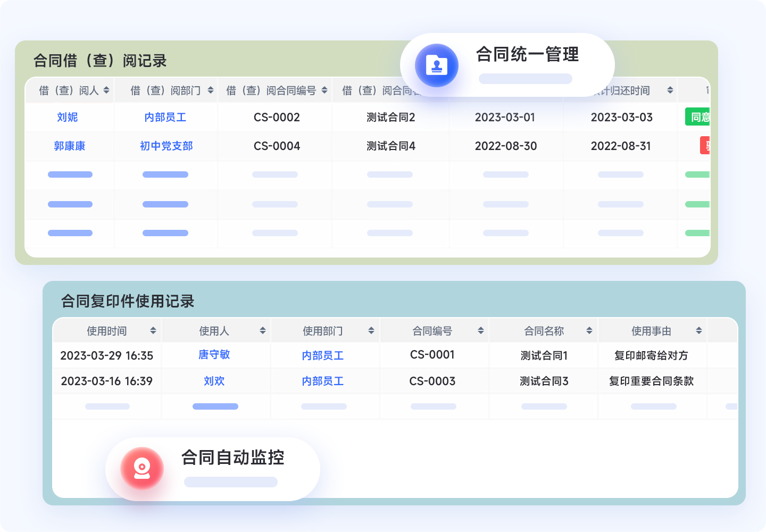The width and height of the screenshot is (766, 532).
Task: Sort by 使用部门 column arrows
Action: 371,331
